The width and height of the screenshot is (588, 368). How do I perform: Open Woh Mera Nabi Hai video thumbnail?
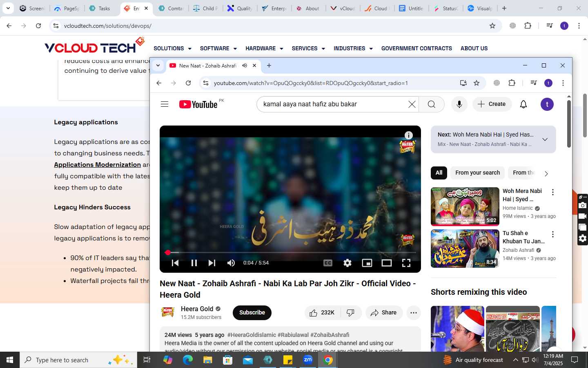tap(465, 206)
